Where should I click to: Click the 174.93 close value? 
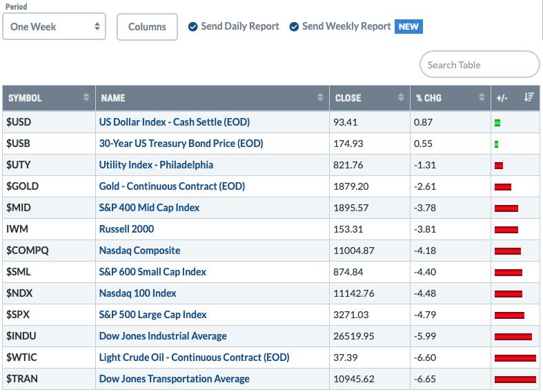348,144
